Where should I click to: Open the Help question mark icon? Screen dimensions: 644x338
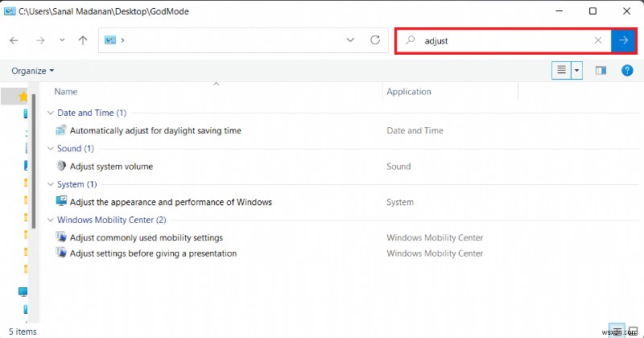[627, 71]
